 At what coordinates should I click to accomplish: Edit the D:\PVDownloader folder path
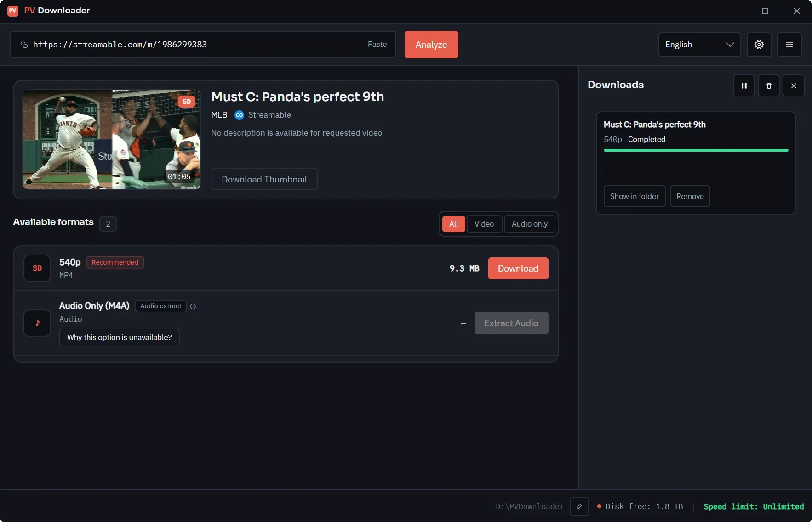coord(579,506)
